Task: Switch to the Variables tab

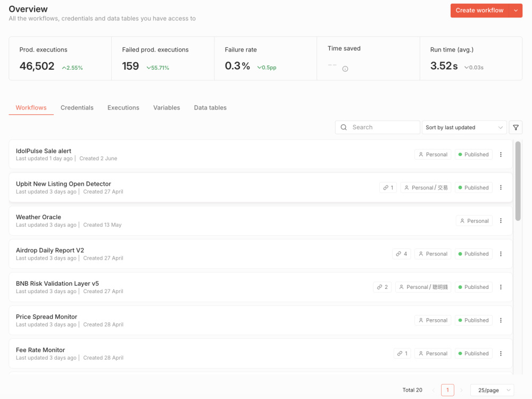Action: [x=167, y=107]
